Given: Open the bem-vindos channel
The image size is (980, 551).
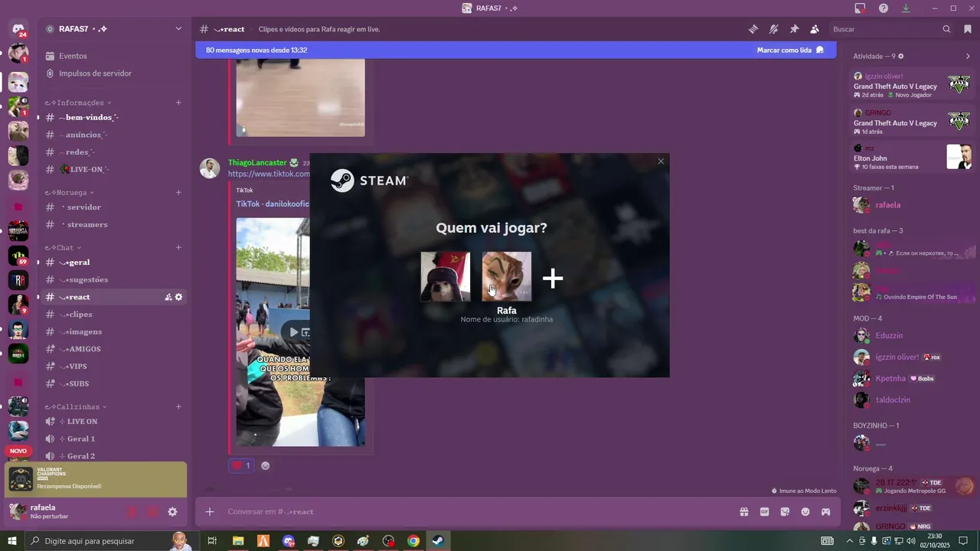Looking at the screenshot, I should tap(113, 117).
